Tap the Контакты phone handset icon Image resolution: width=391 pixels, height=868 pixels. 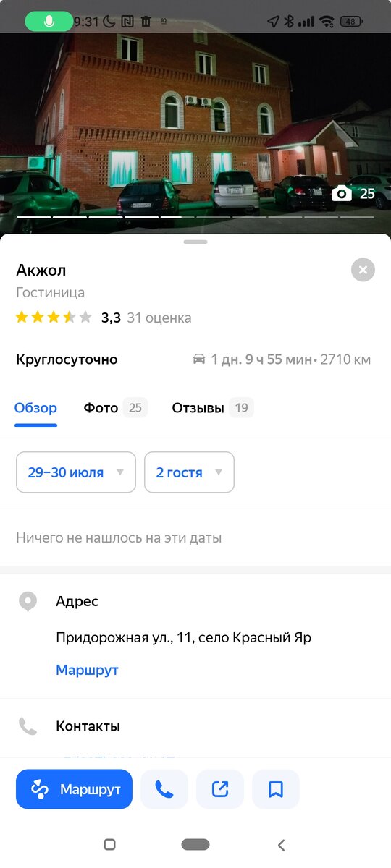point(28,726)
